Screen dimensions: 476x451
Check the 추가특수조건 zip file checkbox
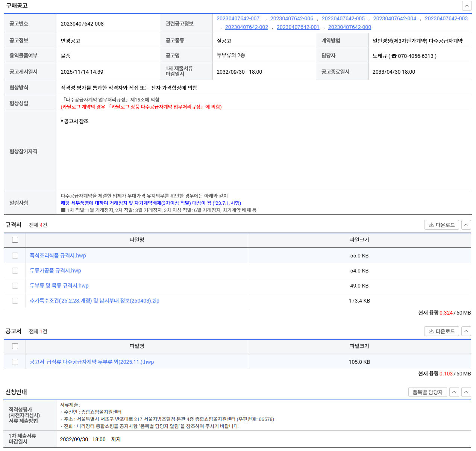(15, 301)
